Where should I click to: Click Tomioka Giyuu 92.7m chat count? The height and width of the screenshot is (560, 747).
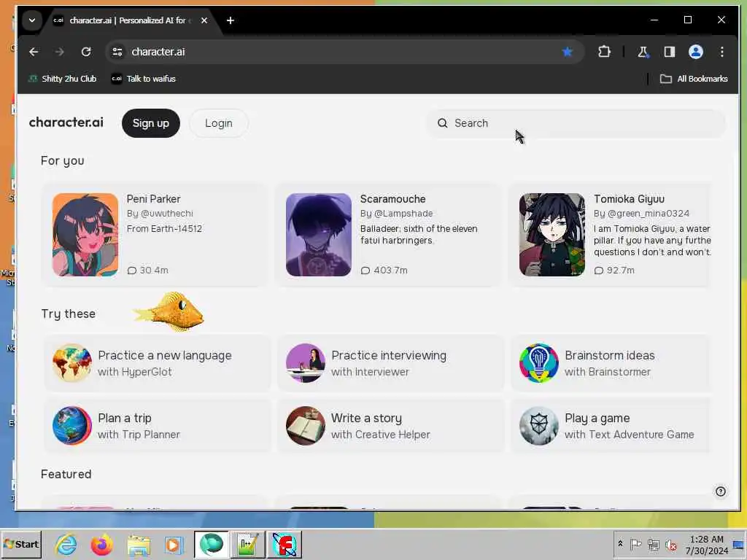tap(614, 270)
